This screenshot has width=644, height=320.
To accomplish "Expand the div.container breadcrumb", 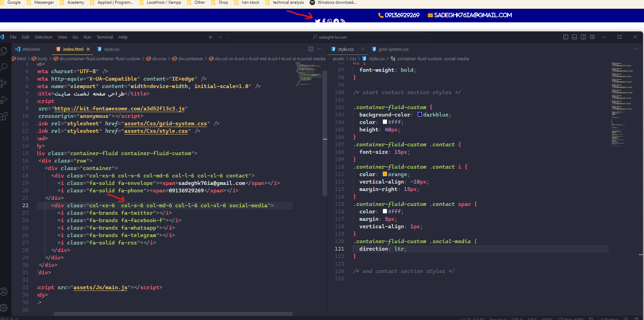I will (188, 59).
